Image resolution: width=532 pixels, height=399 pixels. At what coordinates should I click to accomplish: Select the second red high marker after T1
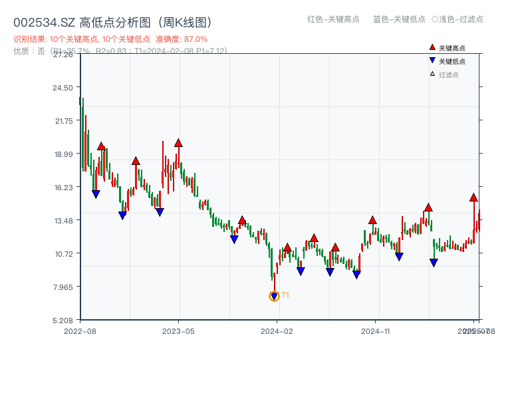[314, 238]
